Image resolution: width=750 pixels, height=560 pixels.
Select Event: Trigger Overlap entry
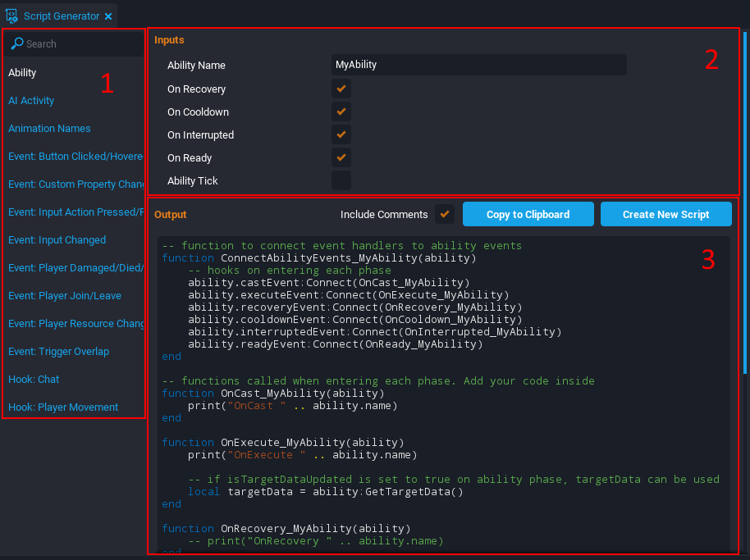tap(58, 352)
